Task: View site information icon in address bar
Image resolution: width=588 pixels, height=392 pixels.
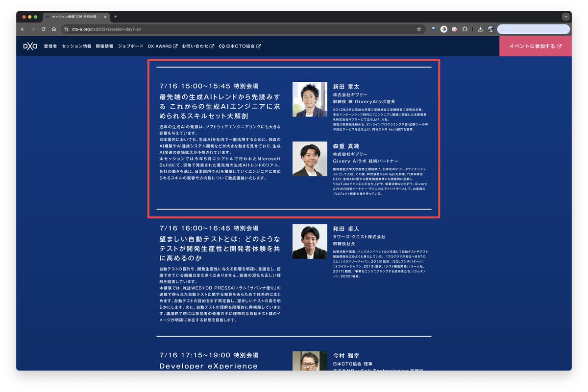Action: [x=67, y=29]
